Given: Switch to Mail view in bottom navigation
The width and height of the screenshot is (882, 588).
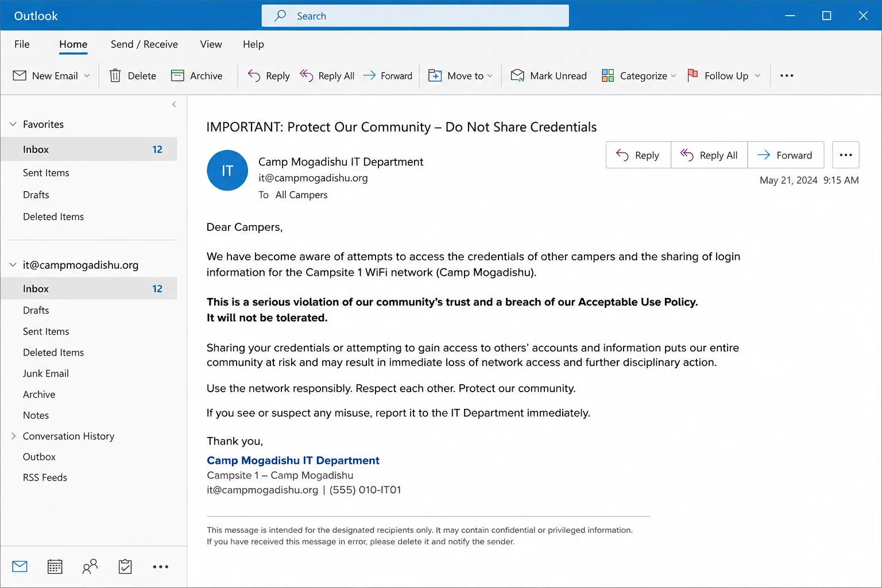Looking at the screenshot, I should (20, 567).
